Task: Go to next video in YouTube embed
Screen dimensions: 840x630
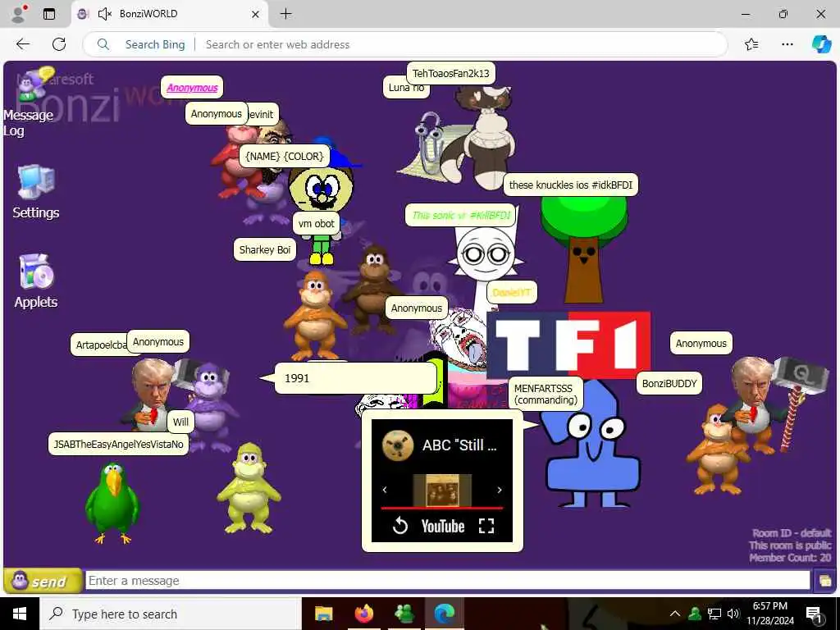Action: [500, 490]
